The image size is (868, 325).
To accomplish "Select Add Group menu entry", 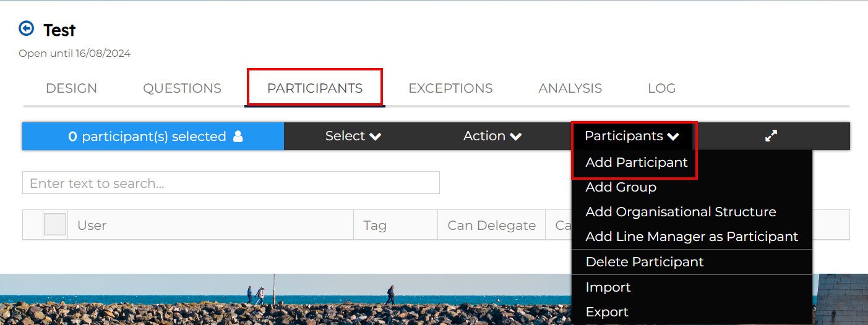I will pos(621,187).
